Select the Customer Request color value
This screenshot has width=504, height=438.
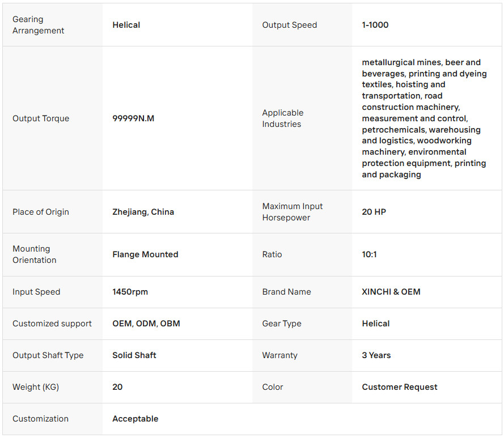click(x=400, y=387)
